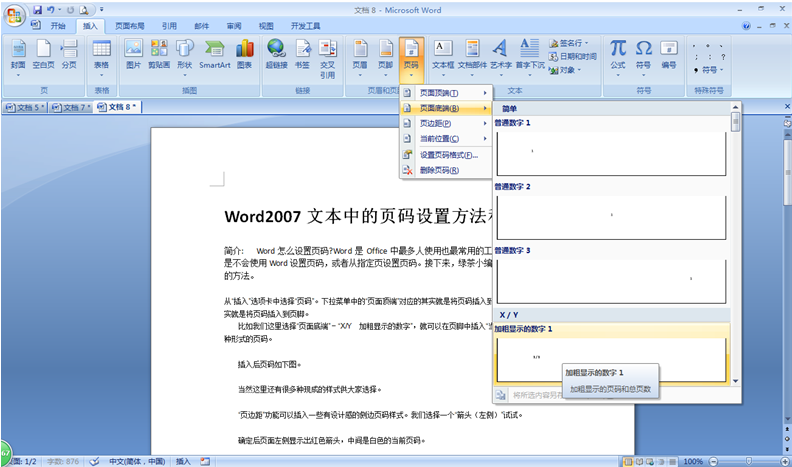Collapse the 页码 page number dropdown button

pyautogui.click(x=411, y=59)
